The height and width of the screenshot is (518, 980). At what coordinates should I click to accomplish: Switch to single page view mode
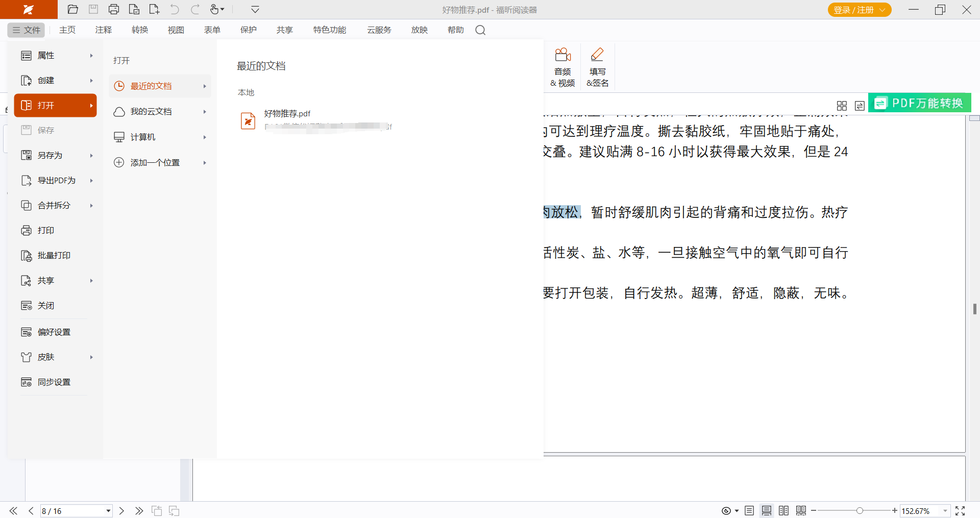(x=749, y=511)
